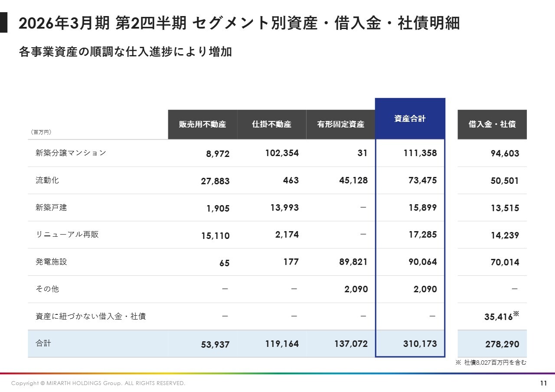The height and width of the screenshot is (392, 555).
Task: Select the その他 row label
Action: pyautogui.click(x=47, y=289)
